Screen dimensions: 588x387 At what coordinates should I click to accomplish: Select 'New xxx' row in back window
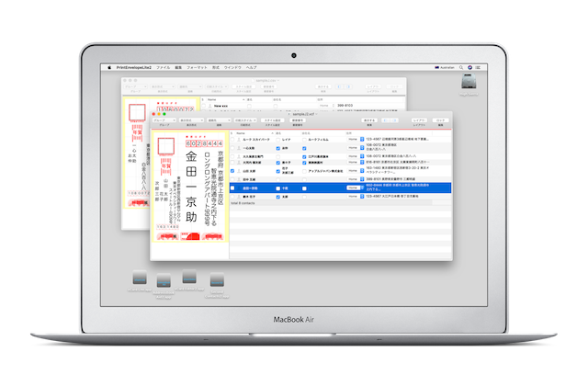(303, 107)
